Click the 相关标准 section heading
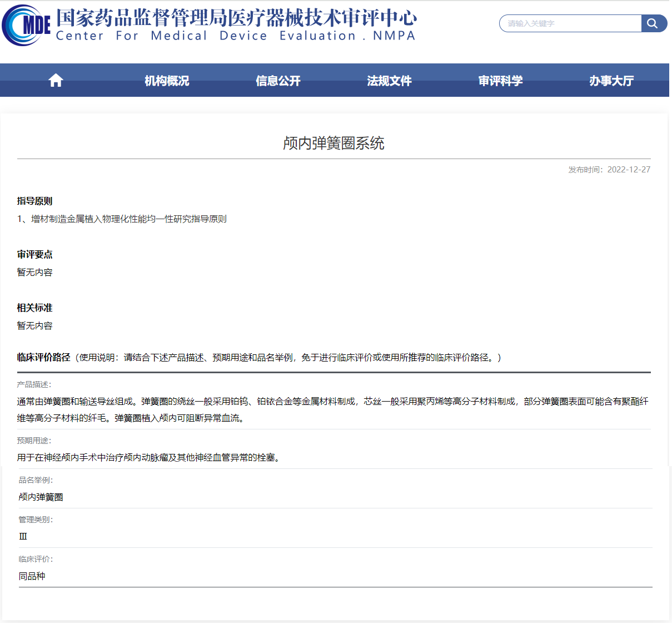 pos(34,308)
